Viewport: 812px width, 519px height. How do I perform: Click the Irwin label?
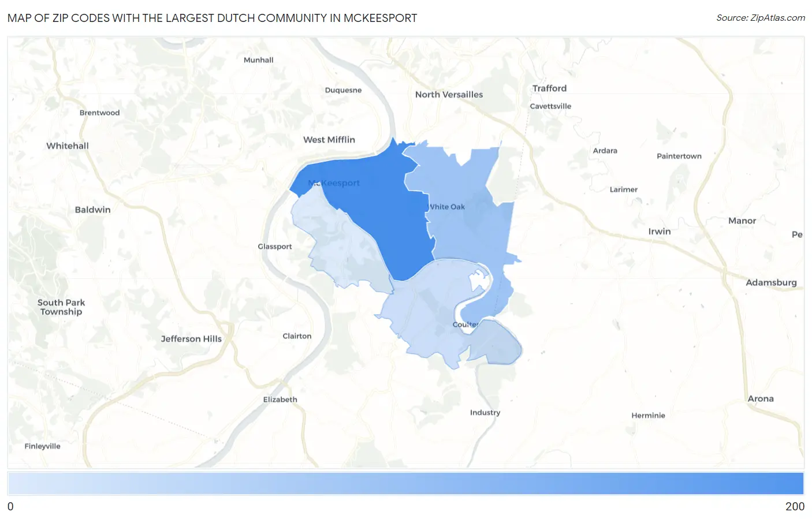point(660,232)
